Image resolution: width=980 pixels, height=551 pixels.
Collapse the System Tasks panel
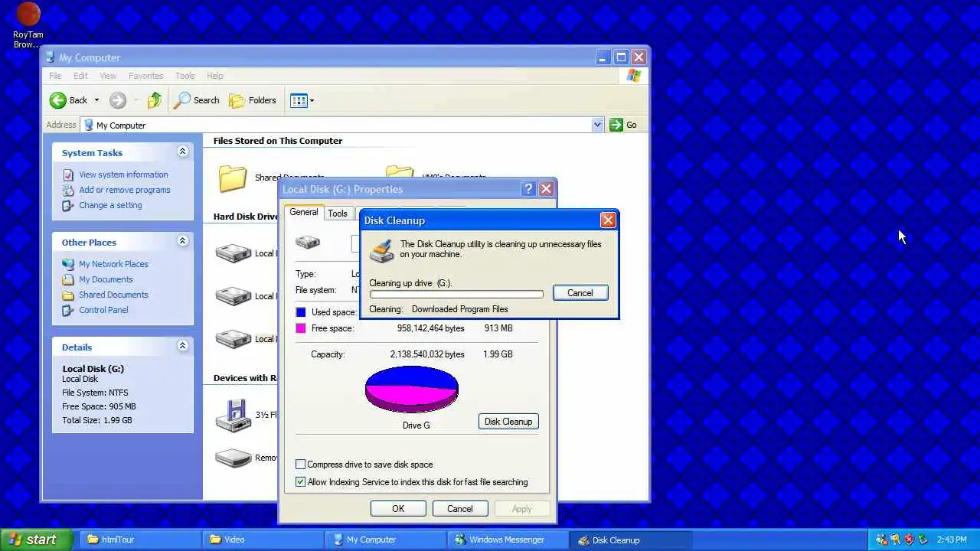(182, 152)
